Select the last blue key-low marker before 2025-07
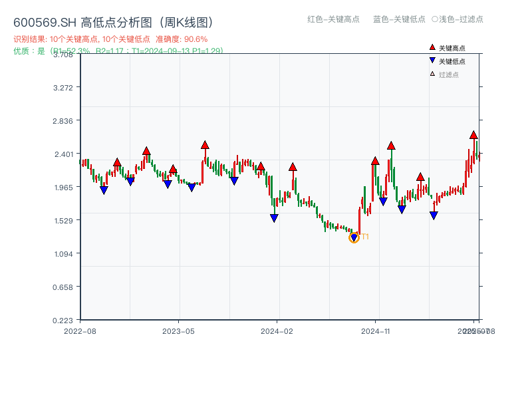Image resolution: width=532 pixels, height=399 pixels. point(434,215)
